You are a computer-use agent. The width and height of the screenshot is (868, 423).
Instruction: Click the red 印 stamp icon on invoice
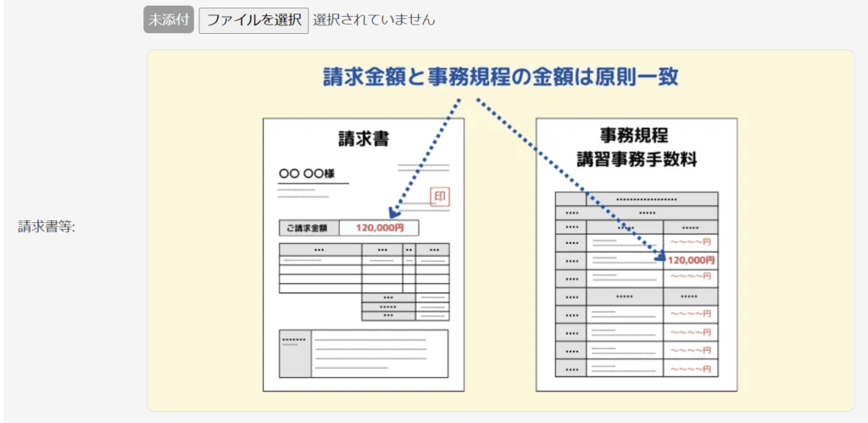click(439, 198)
